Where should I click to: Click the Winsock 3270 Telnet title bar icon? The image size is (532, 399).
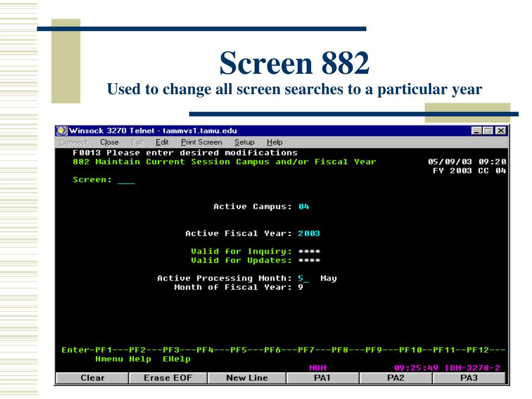tap(62, 130)
